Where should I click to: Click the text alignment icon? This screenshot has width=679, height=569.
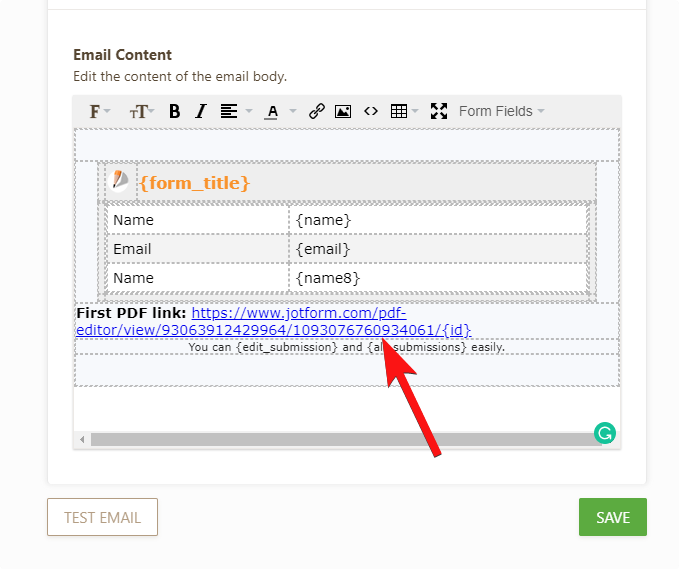[x=229, y=111]
